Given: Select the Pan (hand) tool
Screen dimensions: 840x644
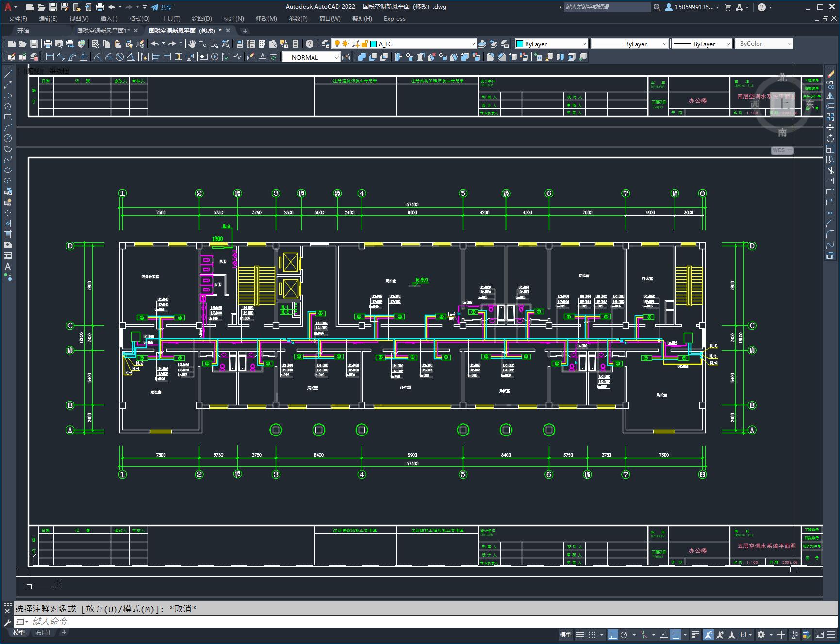Looking at the screenshot, I should 192,44.
